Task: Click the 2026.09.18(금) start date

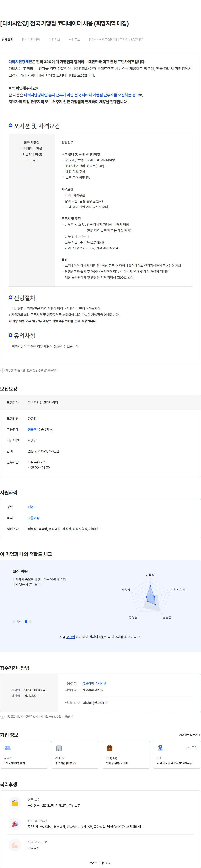Action: tap(35, 690)
